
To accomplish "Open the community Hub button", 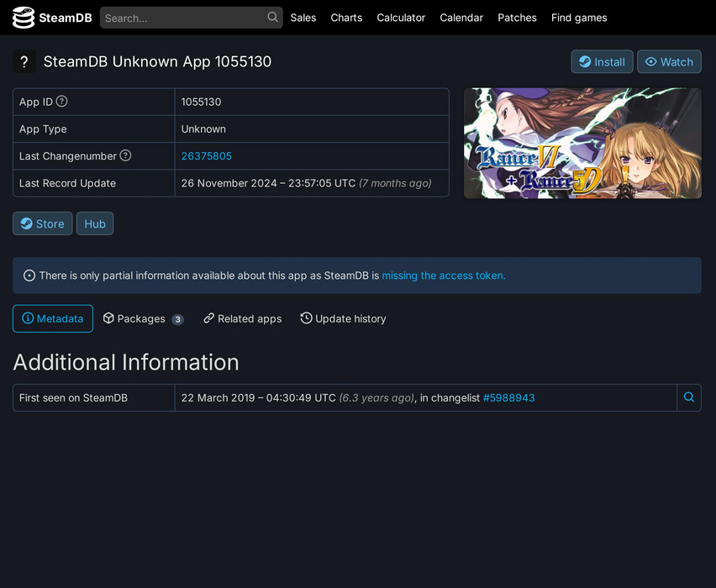I will (95, 223).
